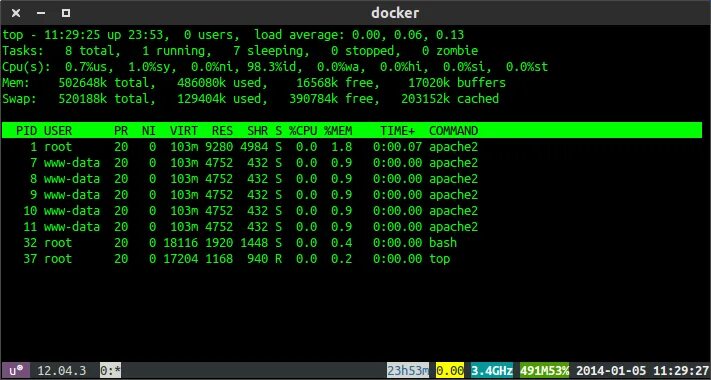Click www-data user in PID 11 row
The image size is (711, 380).
coord(72,227)
